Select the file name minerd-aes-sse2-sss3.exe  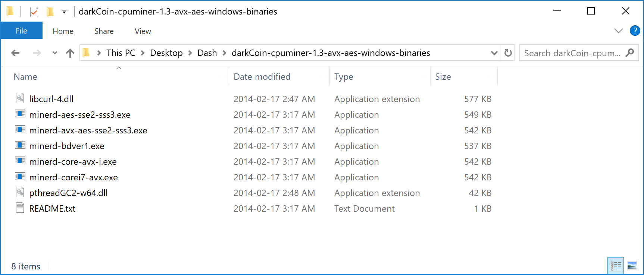(80, 115)
